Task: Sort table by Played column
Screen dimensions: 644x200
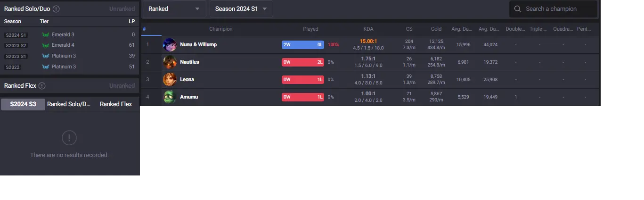Action: 310,29
